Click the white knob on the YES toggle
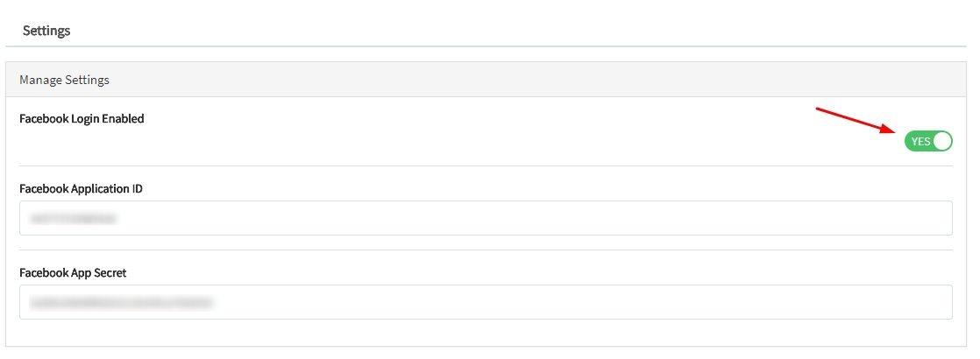This screenshot has height=359, width=980. point(942,141)
